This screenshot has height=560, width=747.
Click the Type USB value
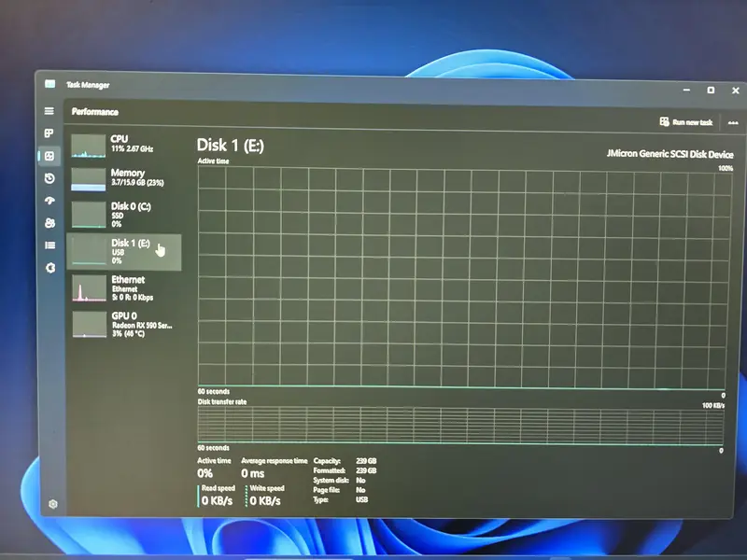361,499
